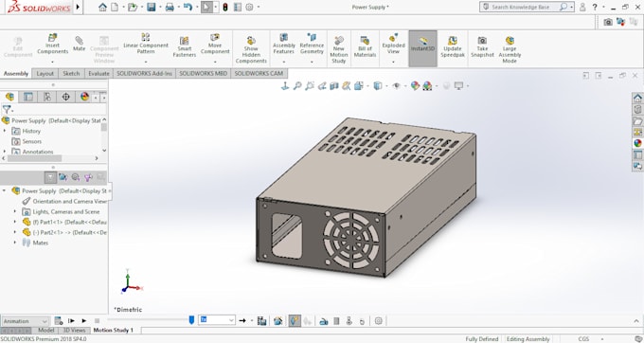Click the Undo arrow icon
644x343 pixels.
tap(188, 7)
